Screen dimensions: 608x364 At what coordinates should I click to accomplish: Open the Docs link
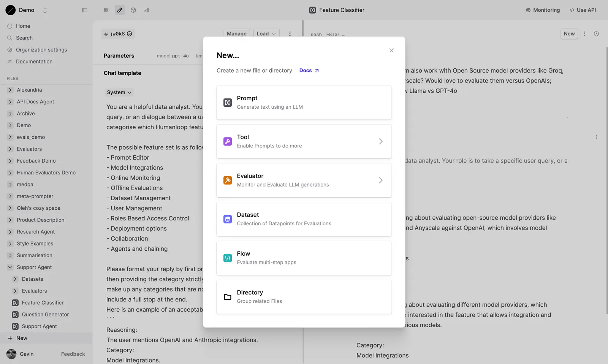(x=309, y=71)
